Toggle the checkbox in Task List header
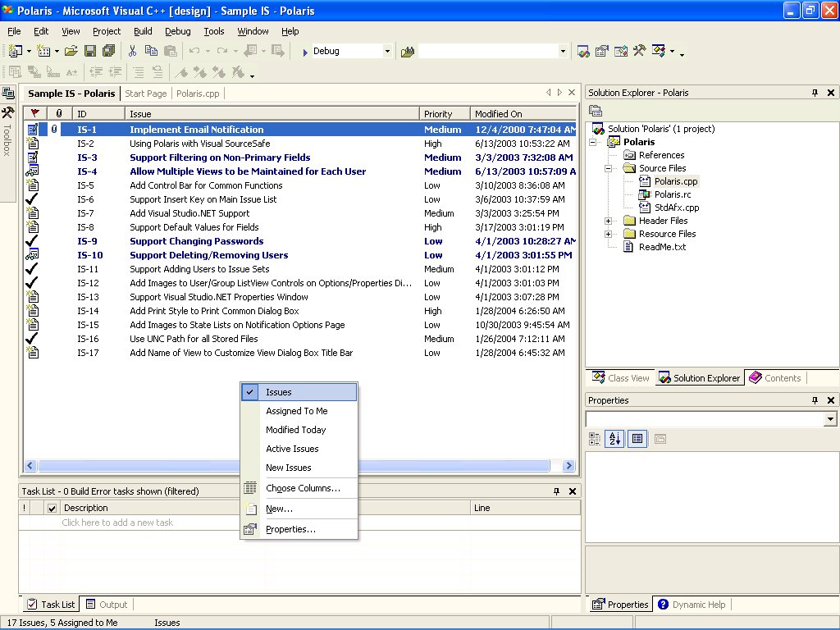This screenshot has height=630, width=840. 52,508
